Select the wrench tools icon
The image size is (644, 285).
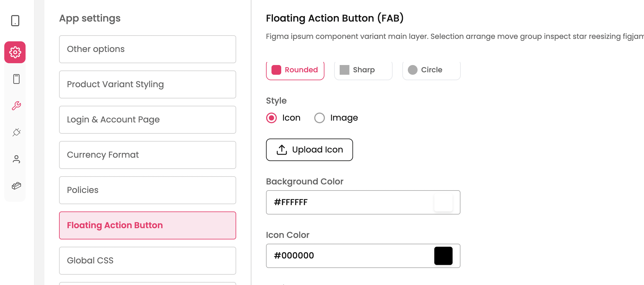[x=16, y=106]
